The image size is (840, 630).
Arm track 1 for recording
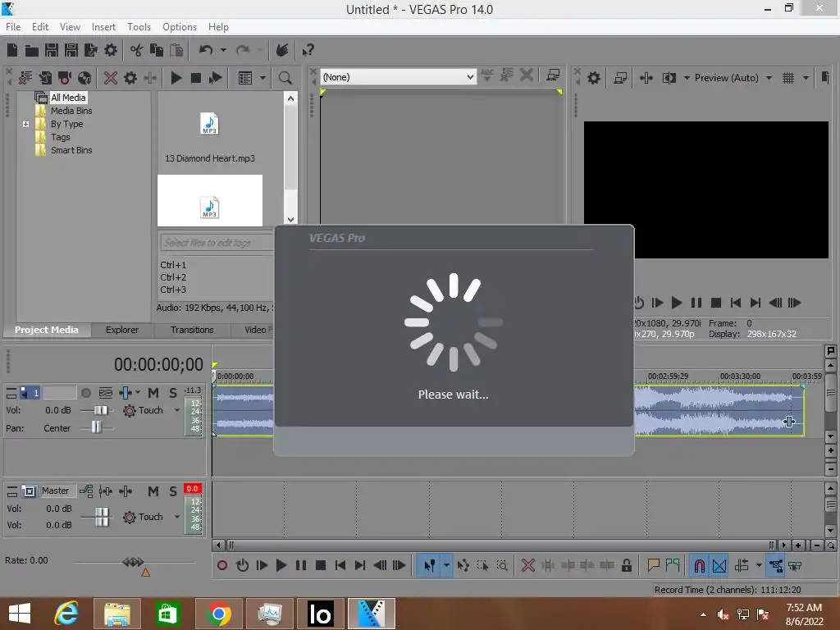coord(85,393)
